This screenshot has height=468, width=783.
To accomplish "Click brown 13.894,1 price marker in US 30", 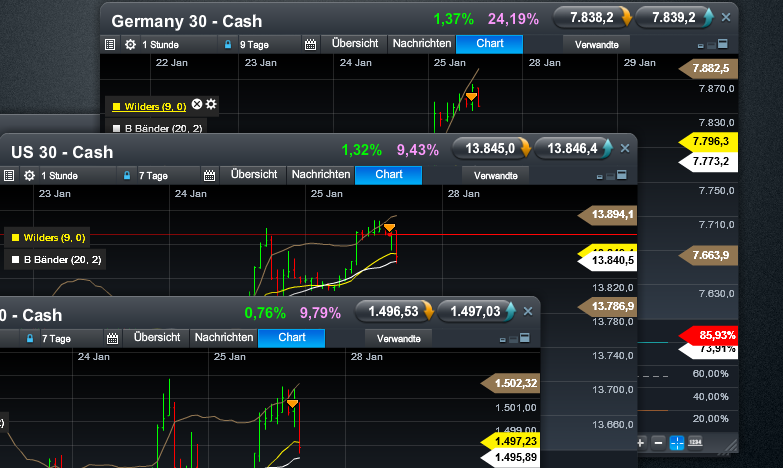I will click(608, 215).
